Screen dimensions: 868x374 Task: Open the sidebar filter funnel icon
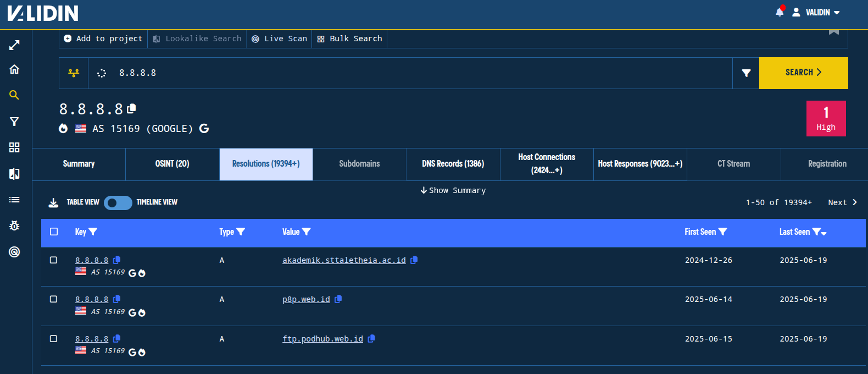(14, 122)
